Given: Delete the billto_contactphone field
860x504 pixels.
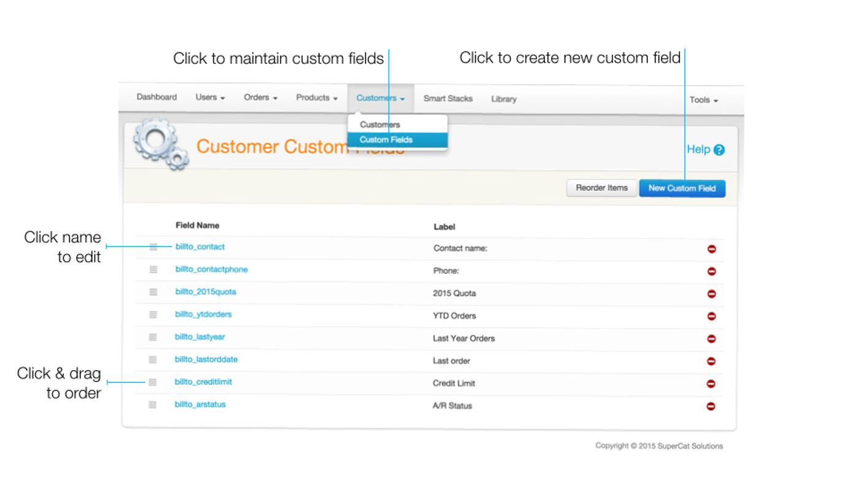Looking at the screenshot, I should [x=711, y=271].
